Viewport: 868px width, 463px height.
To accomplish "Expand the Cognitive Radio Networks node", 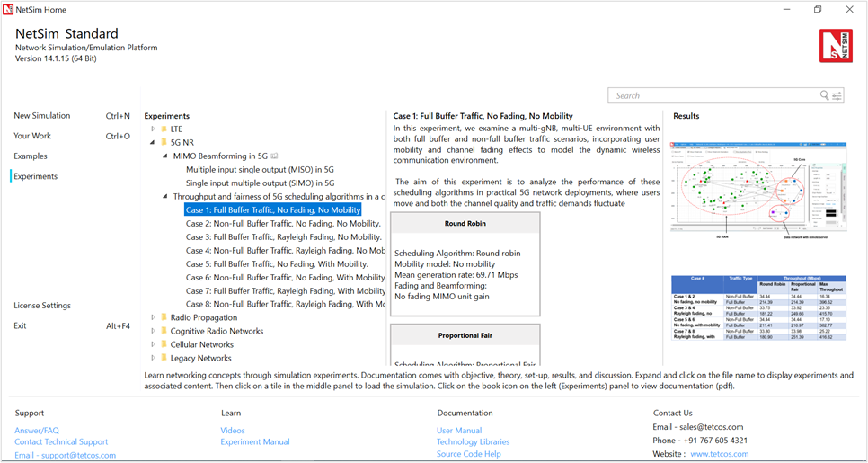I will 153,331.
